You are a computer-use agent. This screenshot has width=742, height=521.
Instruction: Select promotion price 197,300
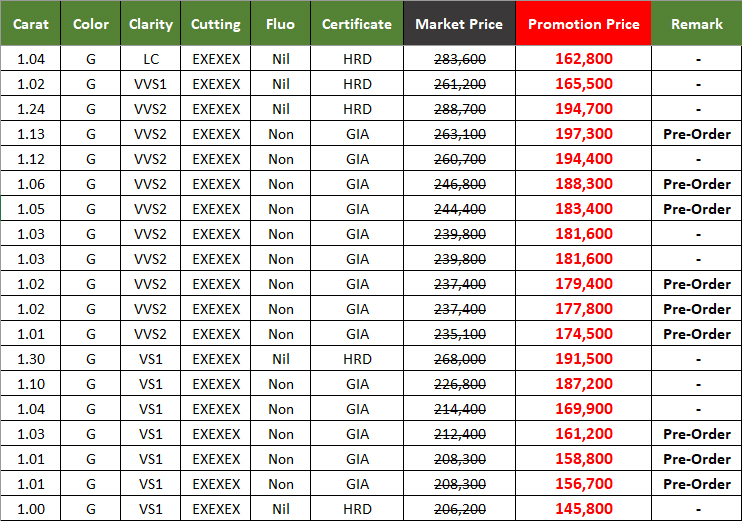point(584,134)
